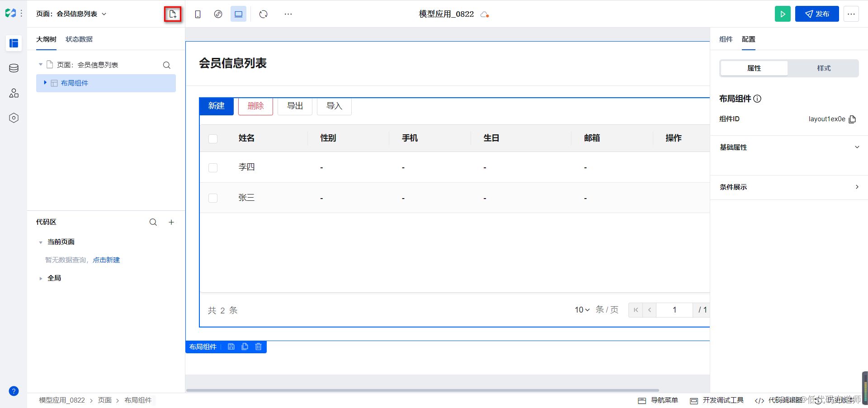Screen dimensions: 868x408
Task: Open the 10 条/页 page size dropdown
Action: [x=582, y=310]
